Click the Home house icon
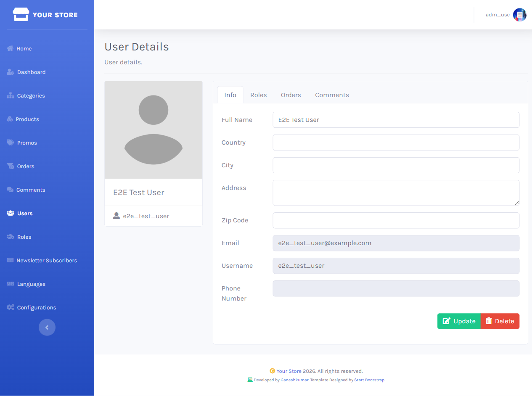 click(x=10, y=48)
